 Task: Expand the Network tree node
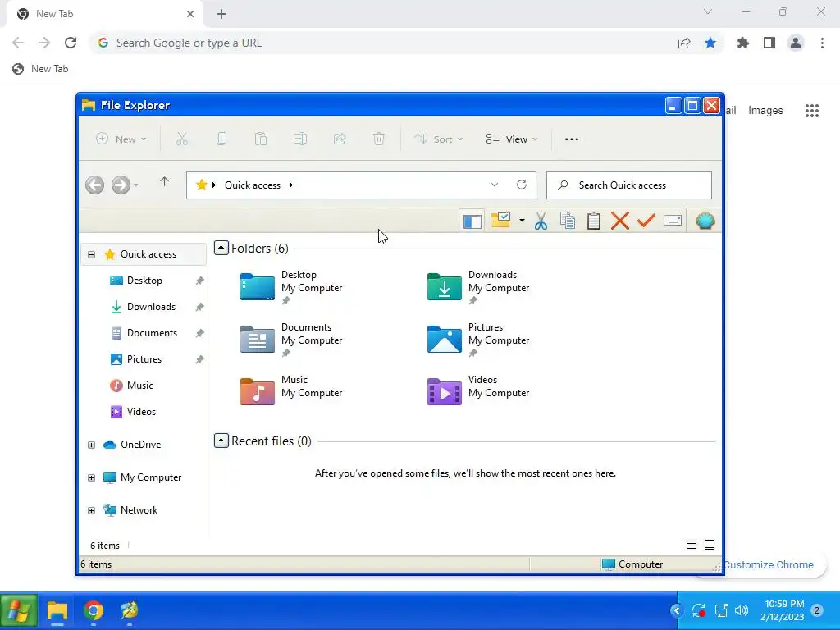92,510
